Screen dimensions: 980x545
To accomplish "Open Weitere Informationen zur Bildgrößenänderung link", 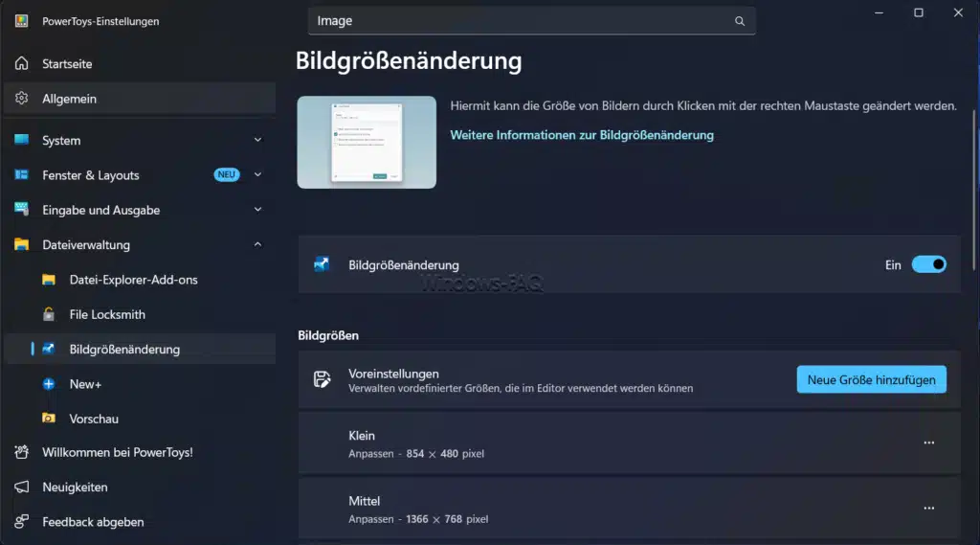I will click(x=581, y=135).
